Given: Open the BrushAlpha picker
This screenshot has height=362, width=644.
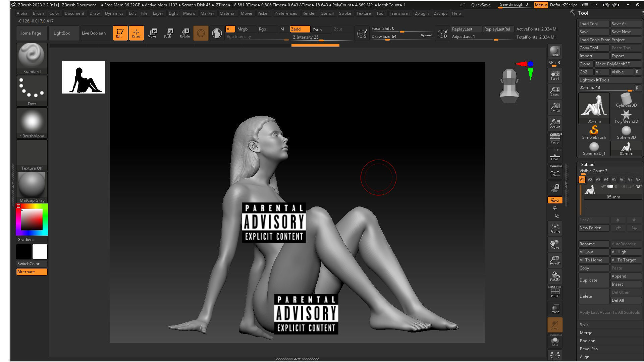Looking at the screenshot, I should point(32,123).
